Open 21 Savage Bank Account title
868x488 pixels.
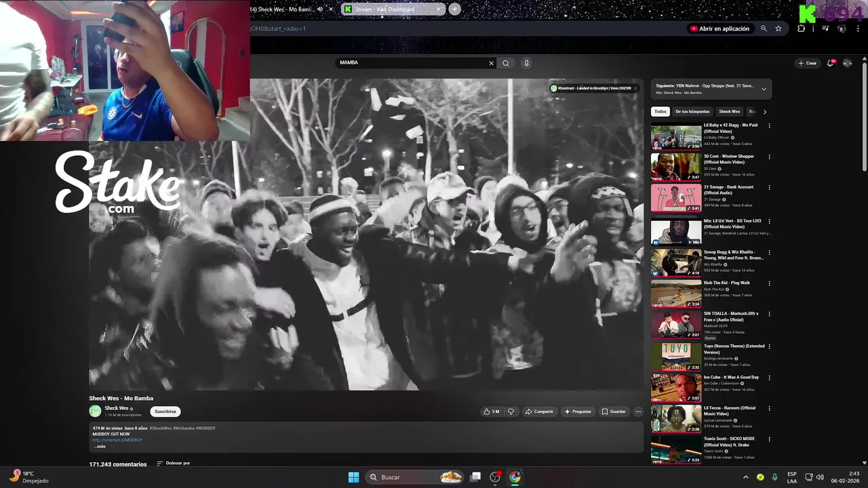point(728,190)
